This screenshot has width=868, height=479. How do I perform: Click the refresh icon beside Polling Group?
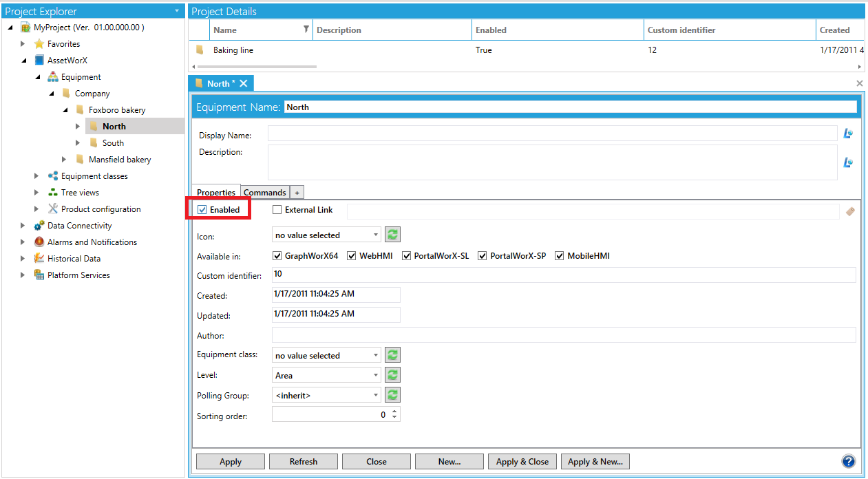coord(392,395)
